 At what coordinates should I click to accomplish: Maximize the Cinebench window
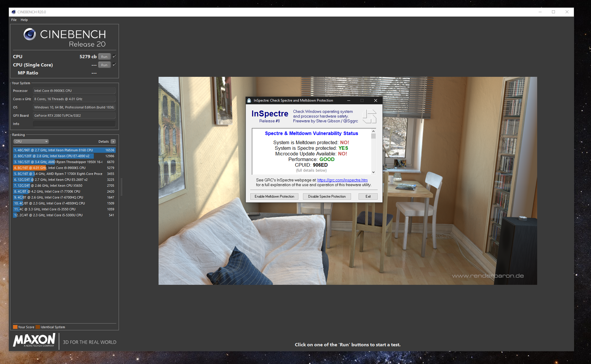[x=553, y=12]
